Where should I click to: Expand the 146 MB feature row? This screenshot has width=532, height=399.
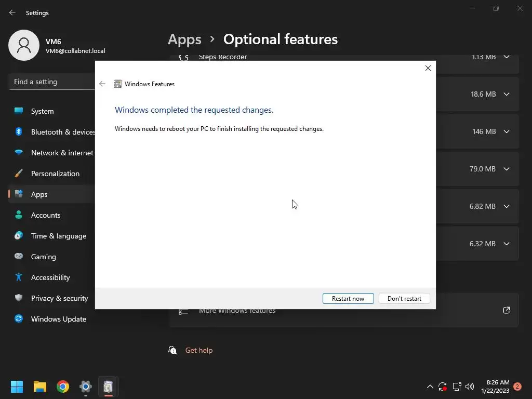[x=506, y=131]
